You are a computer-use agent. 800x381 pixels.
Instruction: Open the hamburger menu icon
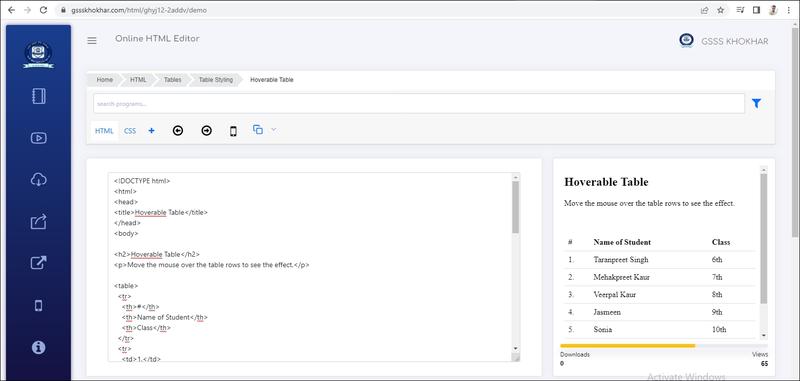point(92,41)
